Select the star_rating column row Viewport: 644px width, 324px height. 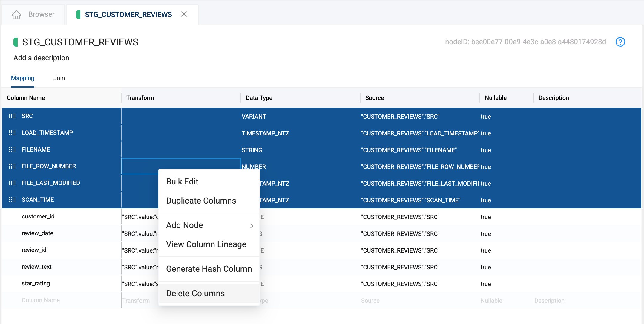click(36, 283)
